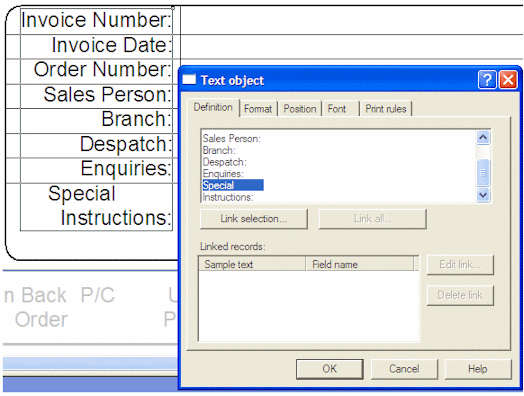Click the text list scroll up arrow
The width and height of the screenshot is (524, 396).
coord(483,138)
